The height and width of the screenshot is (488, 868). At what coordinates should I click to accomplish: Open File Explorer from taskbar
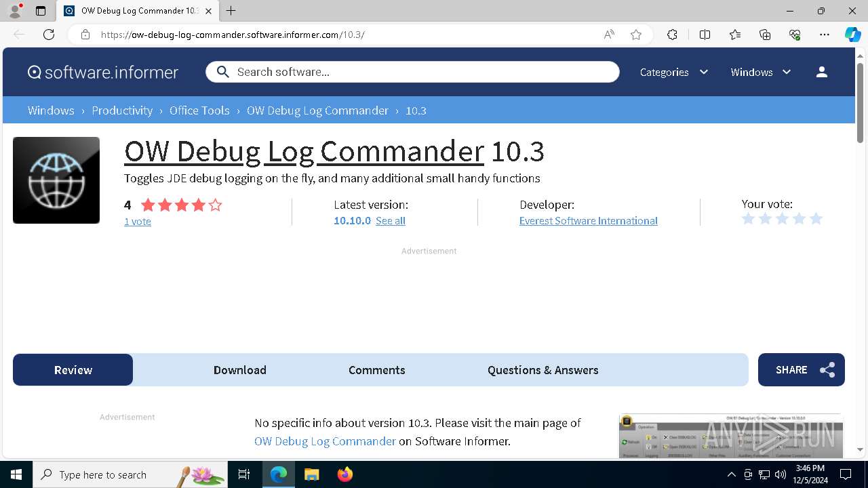[311, 474]
